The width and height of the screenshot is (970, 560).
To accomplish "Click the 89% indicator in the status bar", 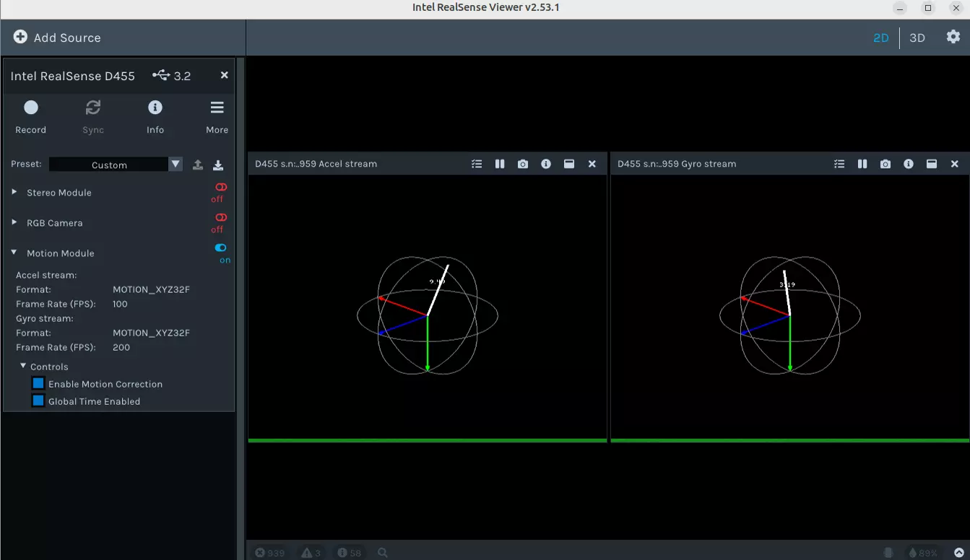I will (923, 553).
